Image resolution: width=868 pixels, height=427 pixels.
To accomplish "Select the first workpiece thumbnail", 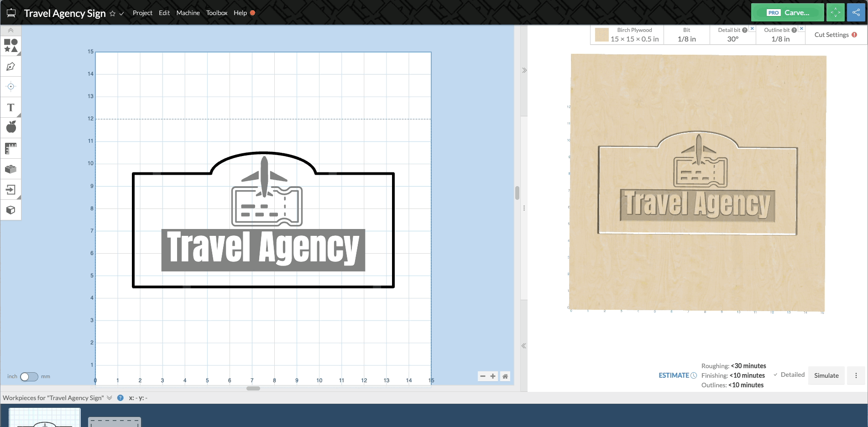I will point(45,418).
